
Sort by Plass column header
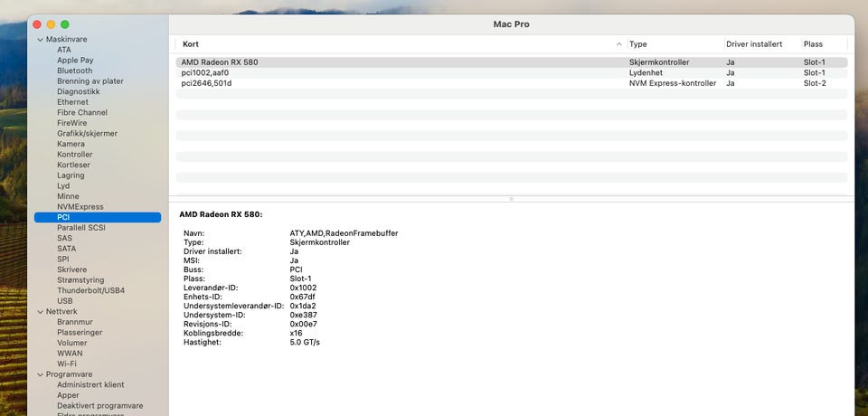point(823,44)
